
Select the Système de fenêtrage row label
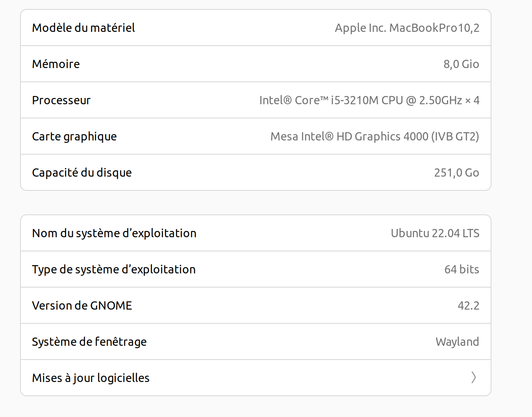pyautogui.click(x=89, y=342)
